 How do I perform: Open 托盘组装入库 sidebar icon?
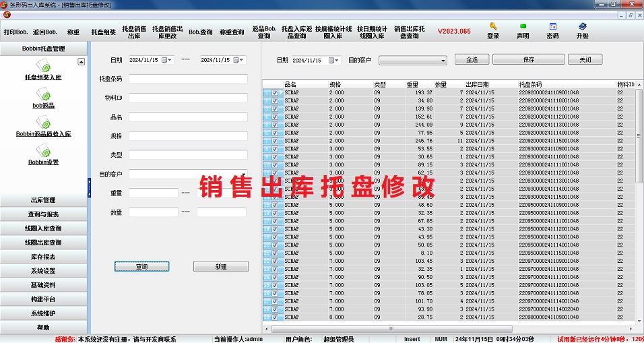(44, 67)
